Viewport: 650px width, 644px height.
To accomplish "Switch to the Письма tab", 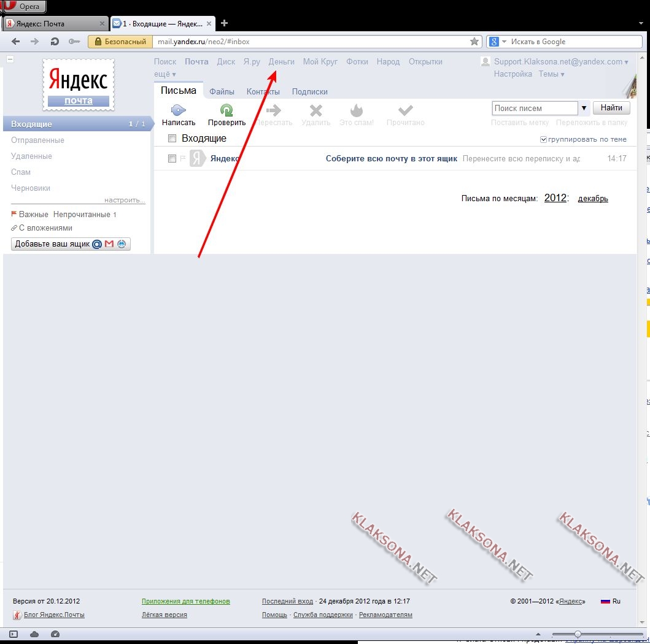I will click(178, 91).
